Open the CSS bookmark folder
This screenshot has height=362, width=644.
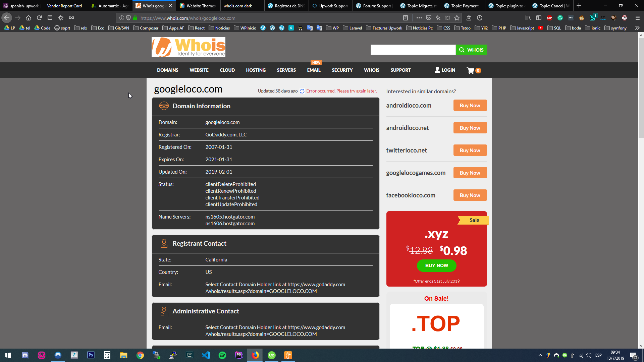[x=443, y=28]
